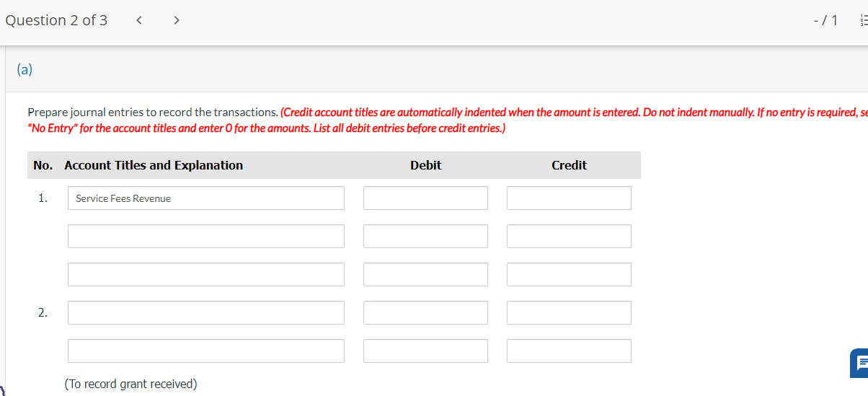Click Credit field beside Service Fees Revenue
The width and height of the screenshot is (868, 396).
click(x=569, y=198)
